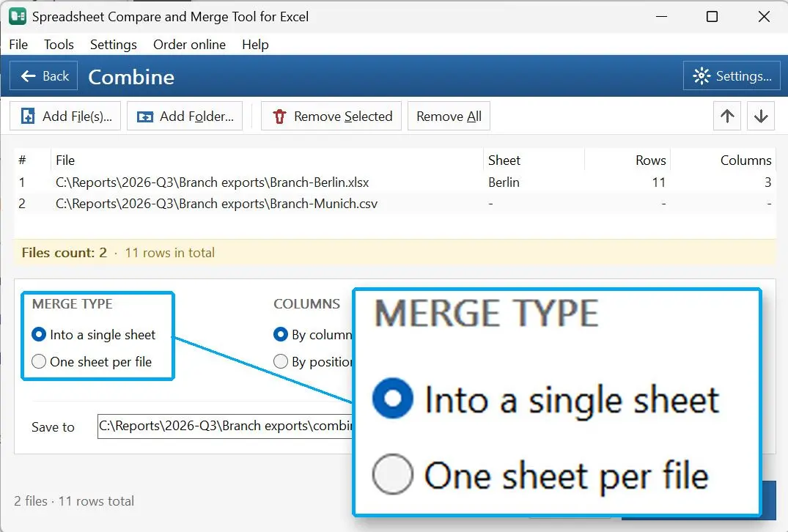Viewport: 788px width, 532px height.
Task: Click the Back arrow button
Action: point(44,76)
